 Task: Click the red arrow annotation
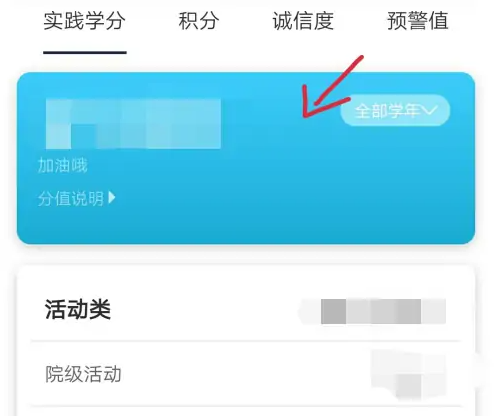333,87
